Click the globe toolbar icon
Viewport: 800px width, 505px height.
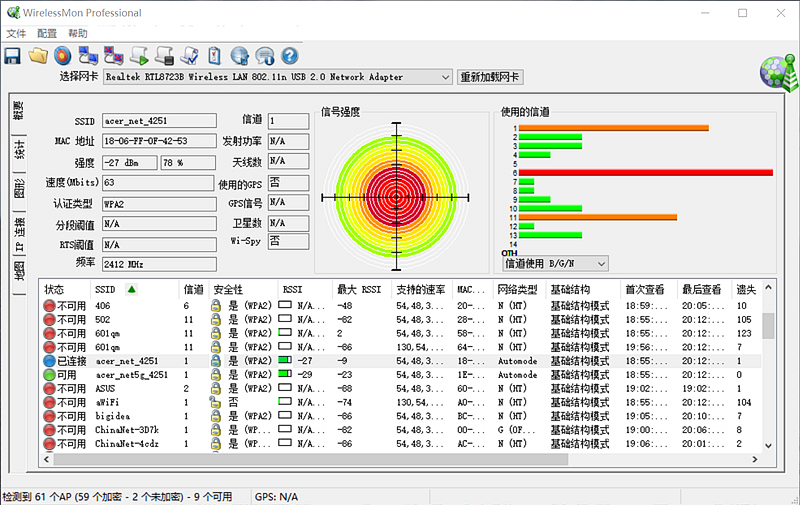(x=240, y=55)
